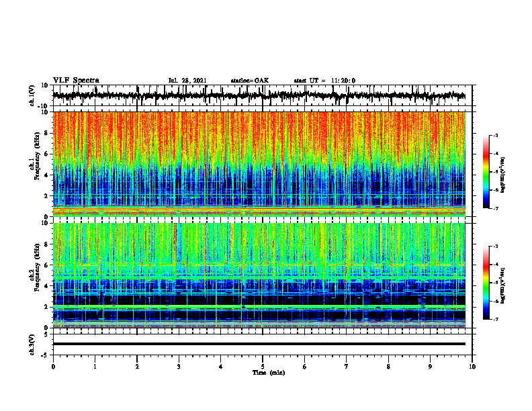Click the ch.3(V) axis label
Viewport: 532px width, 411px height.
pyautogui.click(x=32, y=345)
